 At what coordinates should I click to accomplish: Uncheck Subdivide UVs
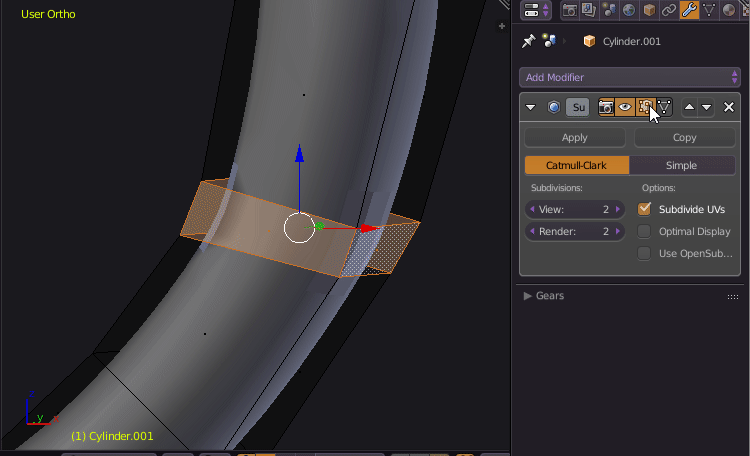click(x=644, y=209)
